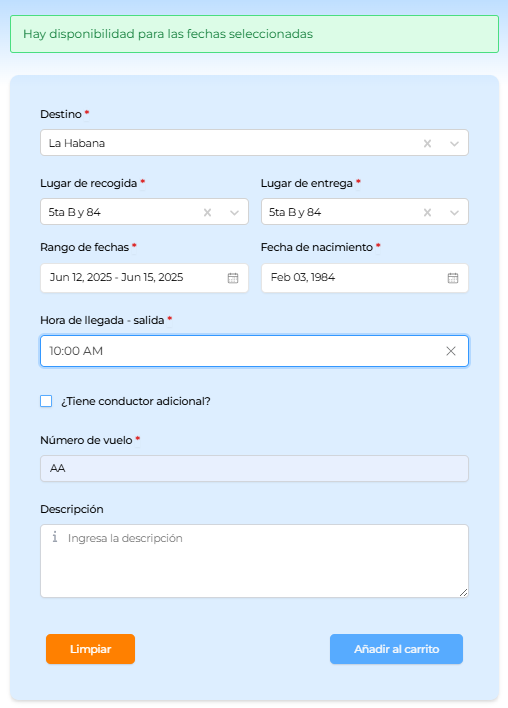Click the Feb 03, 1984 birth date field
The image size is (508, 708).
point(364,278)
